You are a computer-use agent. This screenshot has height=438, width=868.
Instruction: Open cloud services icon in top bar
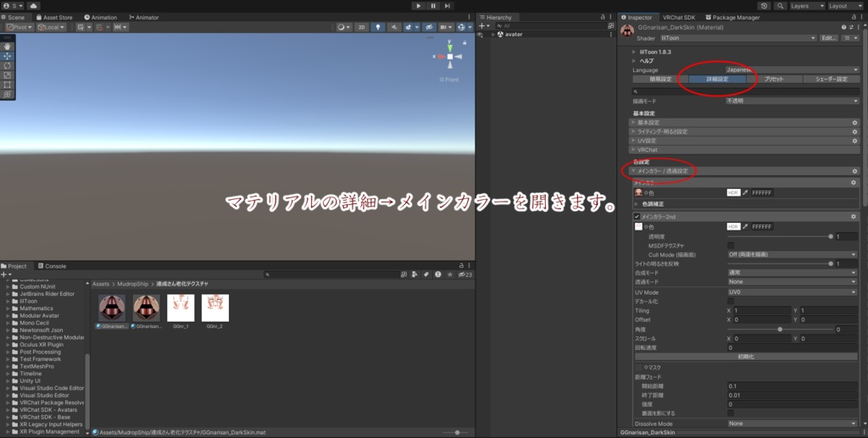[33, 6]
